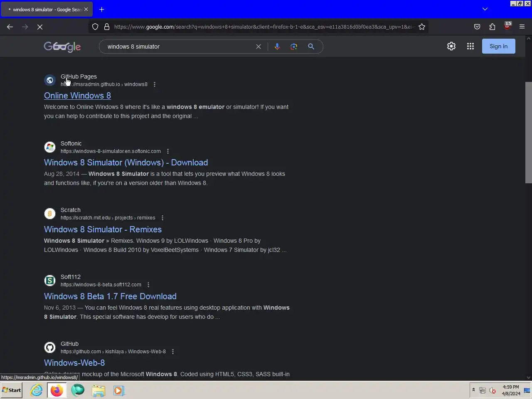
Task: Click the Soft112 favicon
Action: pos(50,281)
